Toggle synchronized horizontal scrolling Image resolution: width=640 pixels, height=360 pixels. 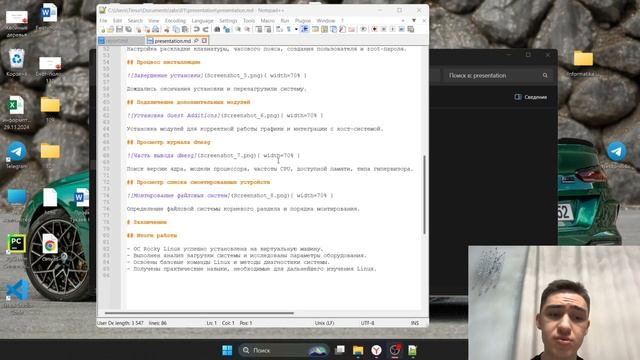[268, 29]
